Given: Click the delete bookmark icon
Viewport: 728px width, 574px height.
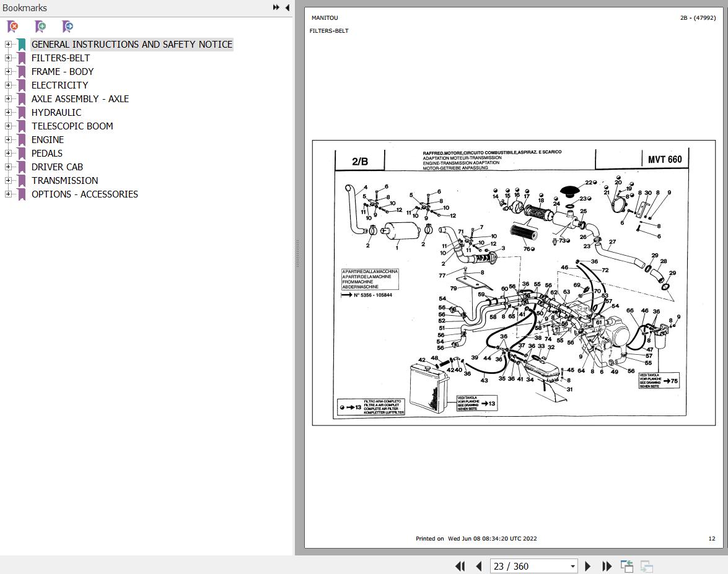Looking at the screenshot, I should click(x=12, y=27).
